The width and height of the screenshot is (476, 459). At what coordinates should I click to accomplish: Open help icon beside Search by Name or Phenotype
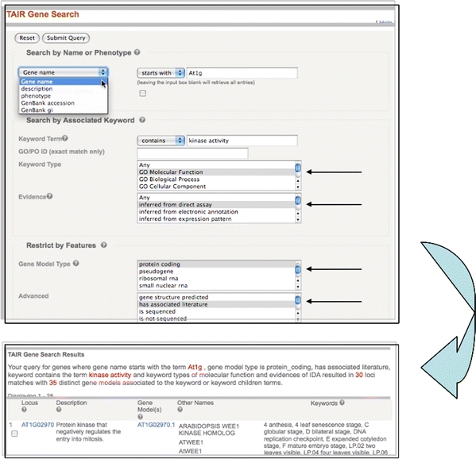click(137, 52)
